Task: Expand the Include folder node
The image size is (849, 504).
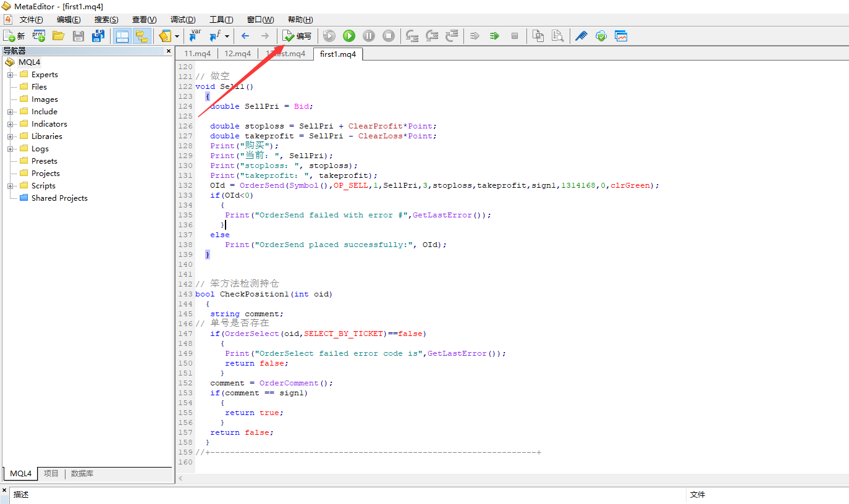Action: (11, 112)
